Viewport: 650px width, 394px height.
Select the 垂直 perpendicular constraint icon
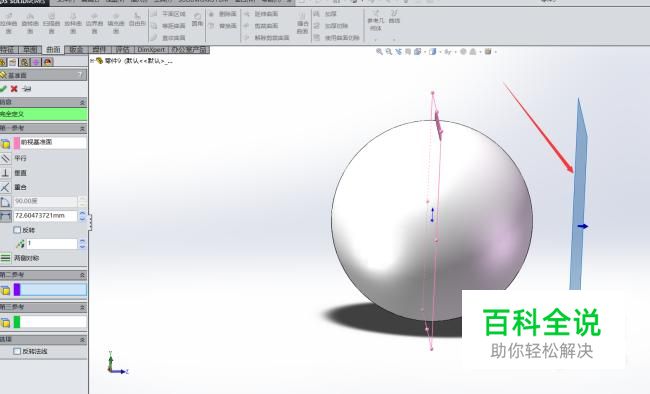pos(5,173)
